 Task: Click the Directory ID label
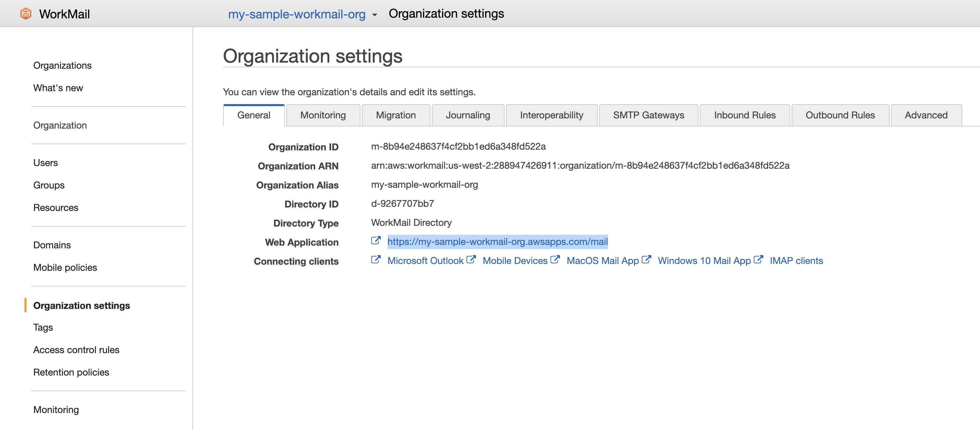point(311,204)
